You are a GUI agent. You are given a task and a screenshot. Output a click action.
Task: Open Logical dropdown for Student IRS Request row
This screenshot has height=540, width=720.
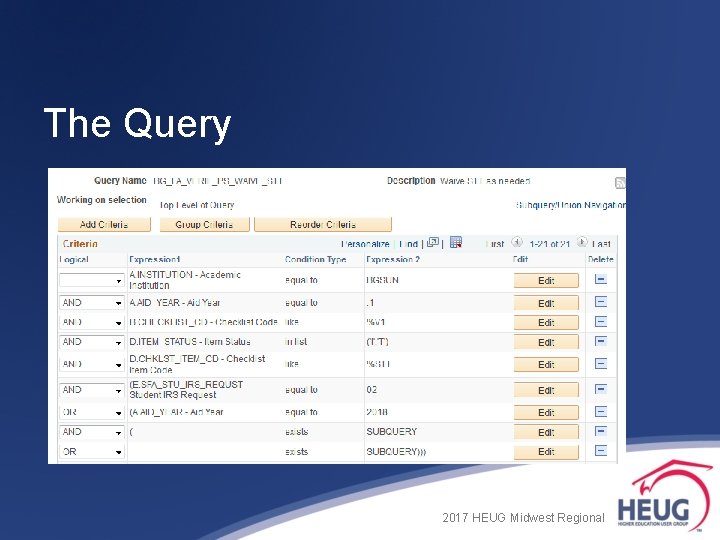point(92,390)
